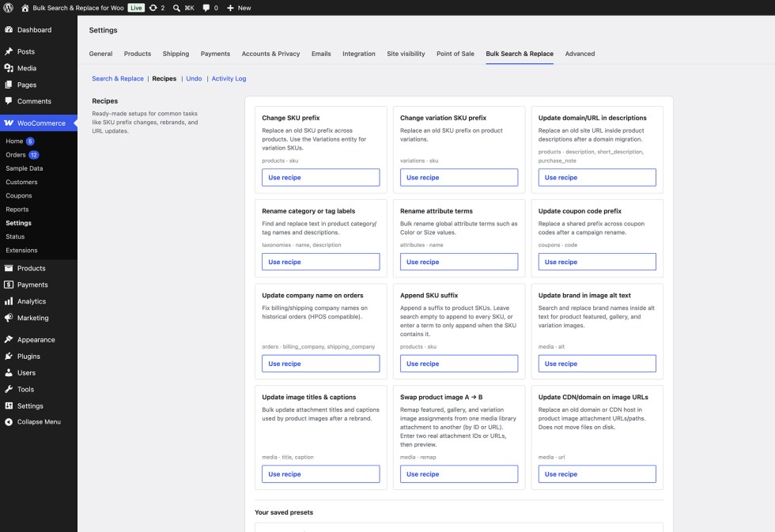Viewport: 775px width, 532px height.
Task: Use recipe for Update company name on orders
Action: (x=321, y=364)
